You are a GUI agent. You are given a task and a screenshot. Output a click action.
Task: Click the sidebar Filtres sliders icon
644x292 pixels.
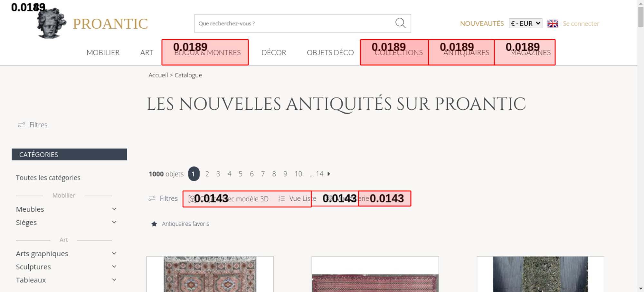click(22, 125)
